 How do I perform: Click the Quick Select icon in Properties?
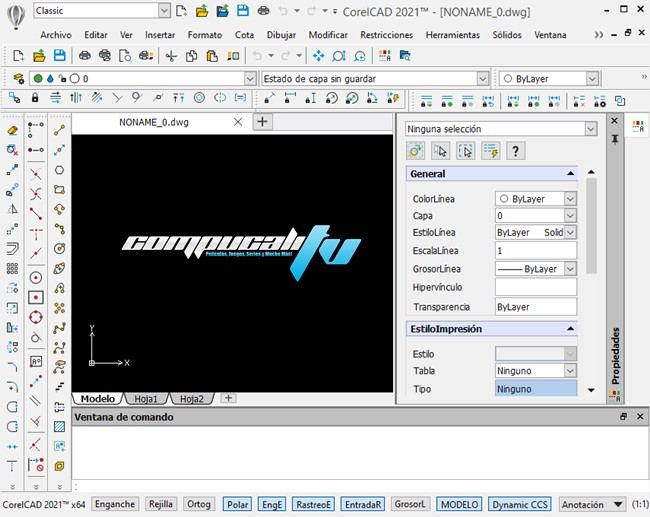[x=490, y=151]
